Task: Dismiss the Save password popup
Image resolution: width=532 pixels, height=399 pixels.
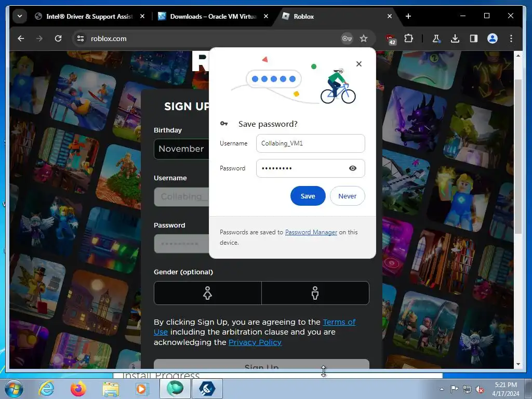Action: tap(359, 64)
